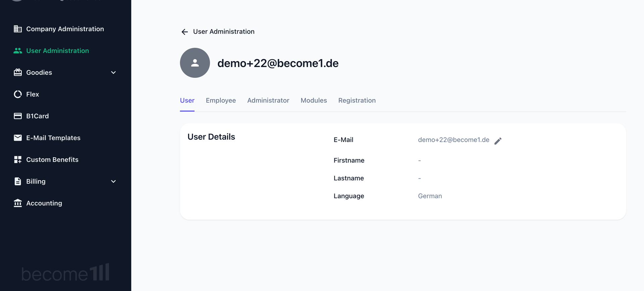Edit e-mail with the pencil icon
This screenshot has width=644, height=291.
click(498, 141)
